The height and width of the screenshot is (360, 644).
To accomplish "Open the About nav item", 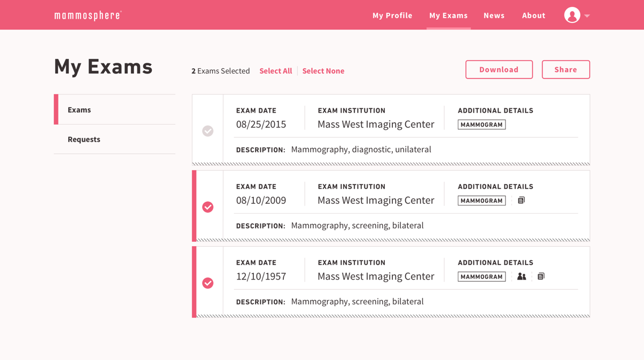I will point(533,16).
